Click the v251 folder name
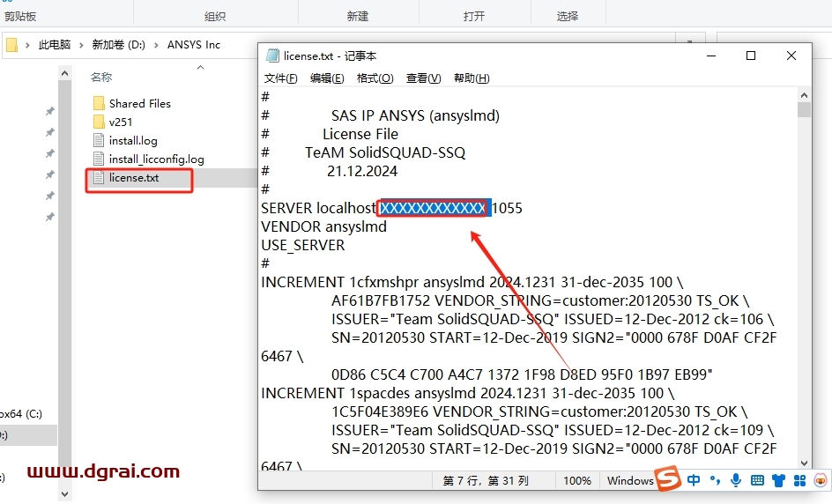This screenshot has width=832, height=504. pos(121,122)
